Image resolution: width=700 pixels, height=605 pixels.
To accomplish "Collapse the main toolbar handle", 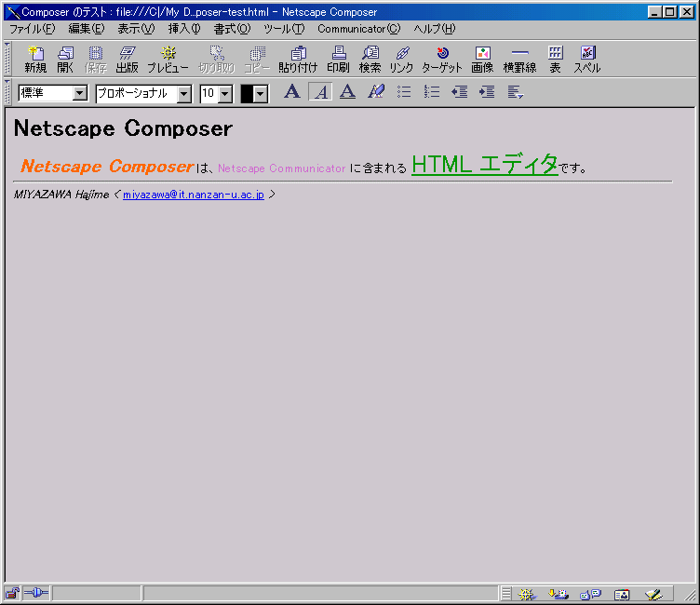I will [7, 58].
